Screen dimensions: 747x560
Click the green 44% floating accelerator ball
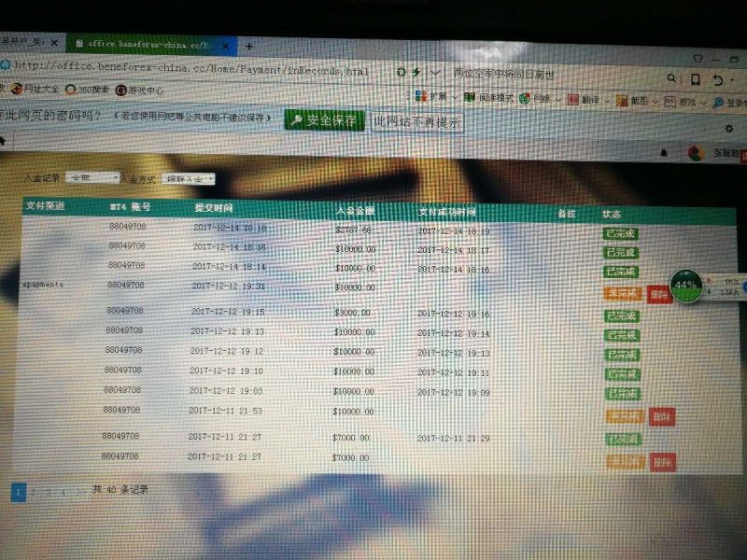coord(686,285)
